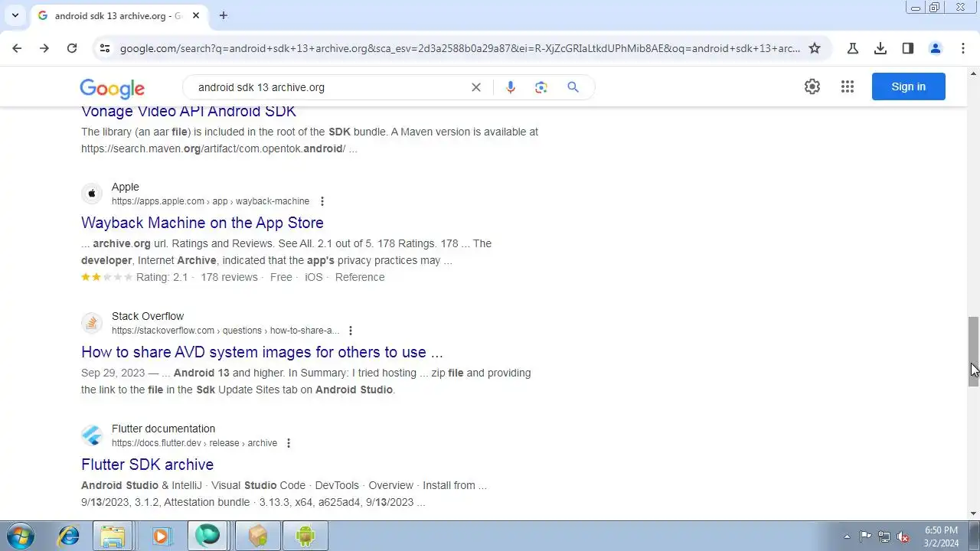Click Sign in button

click(909, 86)
